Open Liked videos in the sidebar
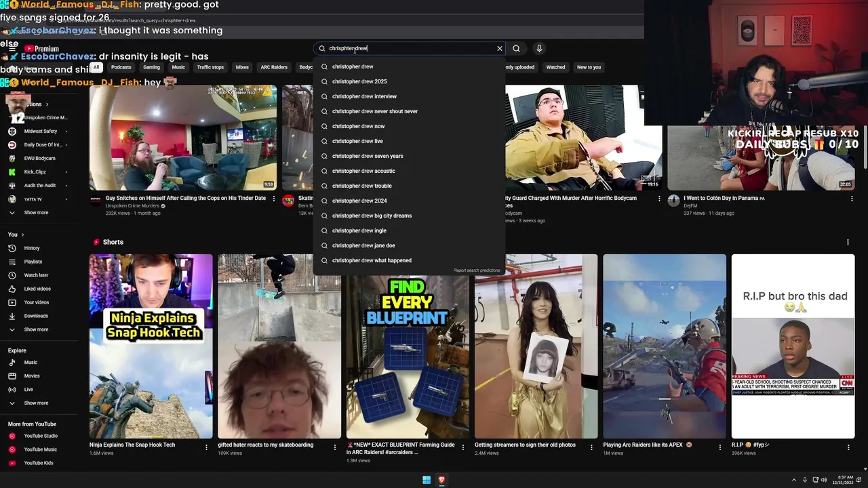The image size is (868, 488). [37, 289]
